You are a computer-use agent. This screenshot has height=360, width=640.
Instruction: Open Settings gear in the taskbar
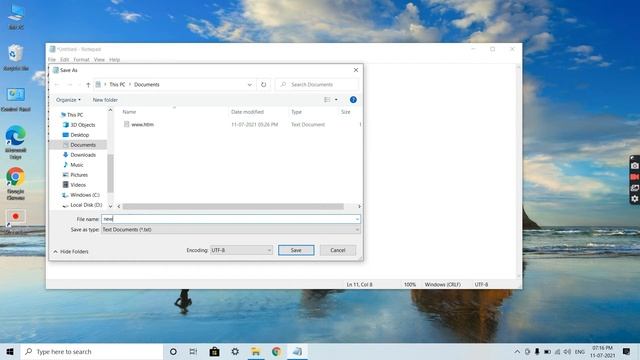tap(235, 351)
